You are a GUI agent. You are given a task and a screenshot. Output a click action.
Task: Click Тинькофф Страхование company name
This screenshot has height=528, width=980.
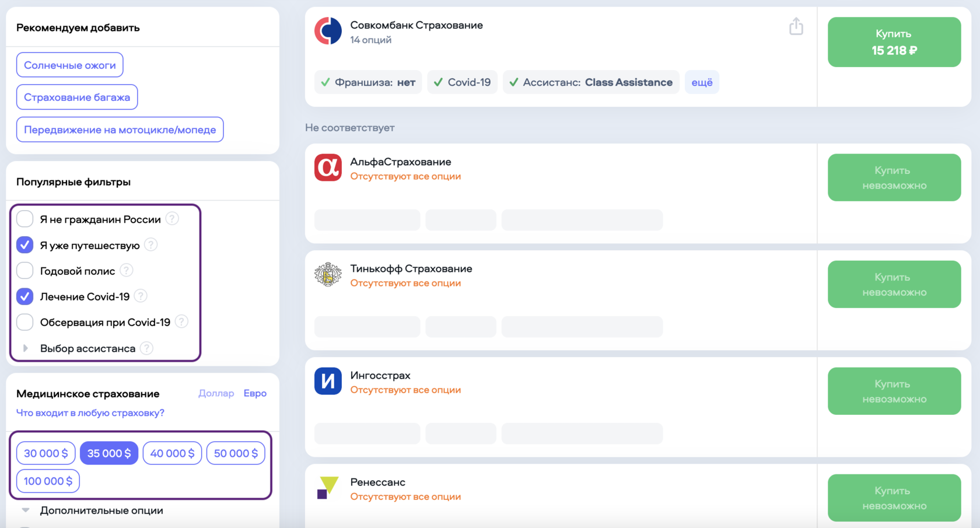click(411, 268)
